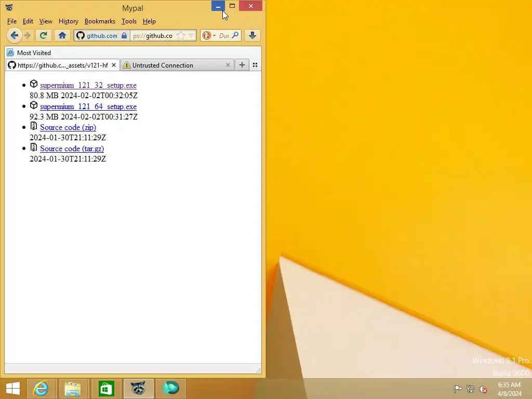
Task: Open the Edit menu
Action: [x=28, y=21]
